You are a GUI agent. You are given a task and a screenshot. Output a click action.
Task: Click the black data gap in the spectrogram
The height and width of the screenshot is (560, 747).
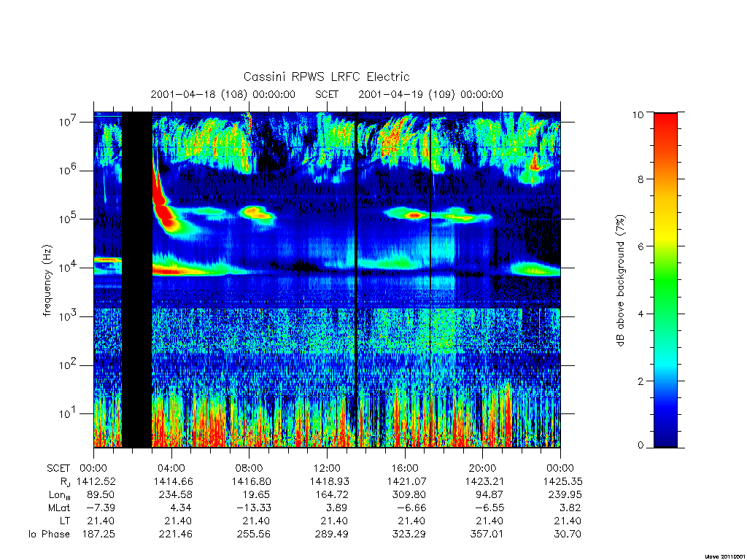click(136, 280)
